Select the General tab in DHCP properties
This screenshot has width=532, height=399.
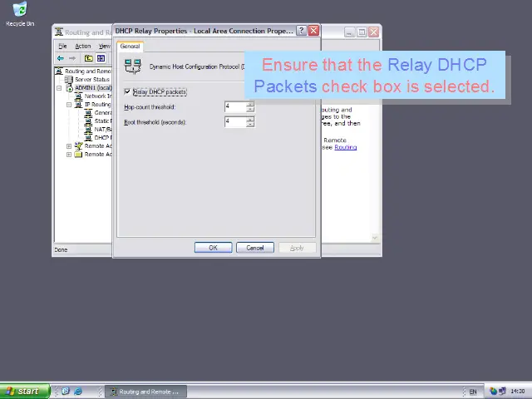131,47
